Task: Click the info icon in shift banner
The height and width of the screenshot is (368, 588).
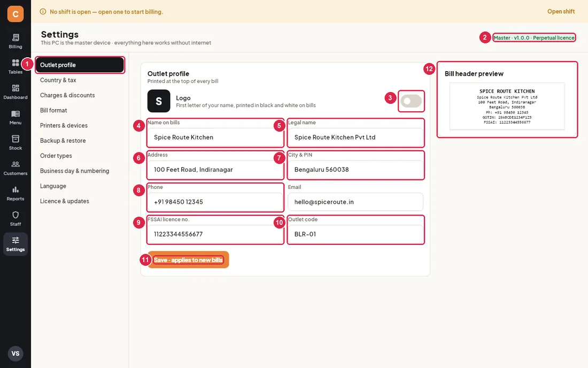Action: pos(43,12)
